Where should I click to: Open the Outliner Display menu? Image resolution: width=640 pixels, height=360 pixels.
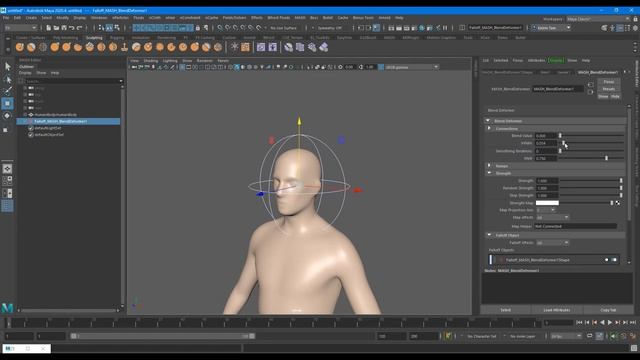tap(25, 73)
